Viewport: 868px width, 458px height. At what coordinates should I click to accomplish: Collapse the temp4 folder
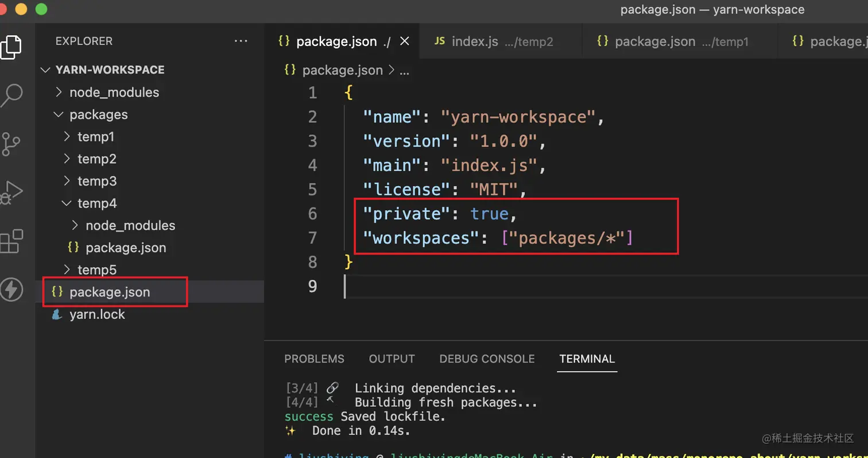coord(67,203)
